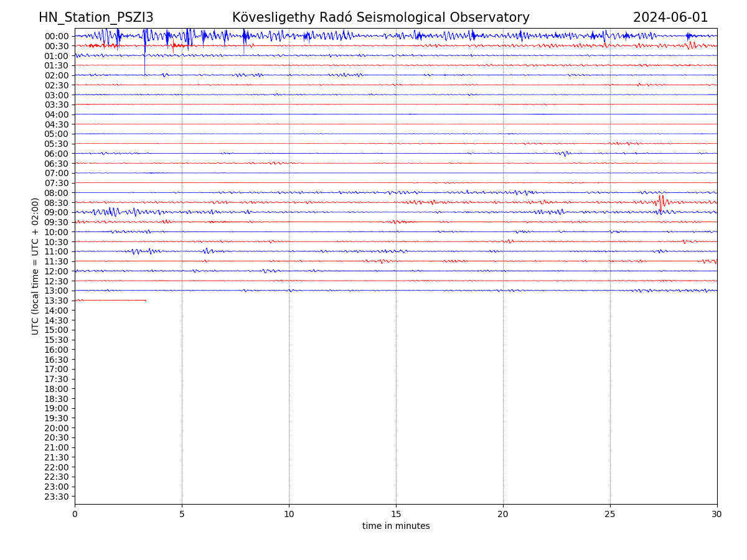
Task: Click the end of the red 13:30 trace
Action: [x=146, y=301]
